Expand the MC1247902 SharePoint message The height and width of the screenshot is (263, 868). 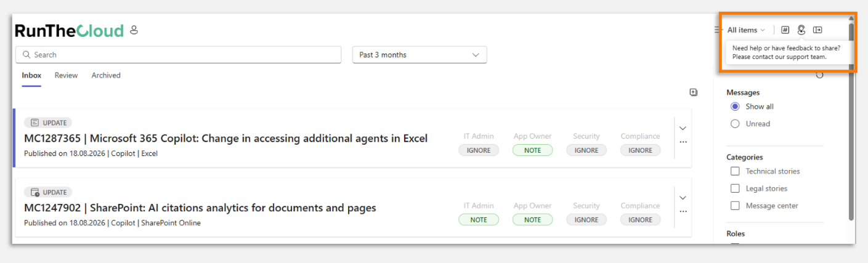(x=683, y=198)
